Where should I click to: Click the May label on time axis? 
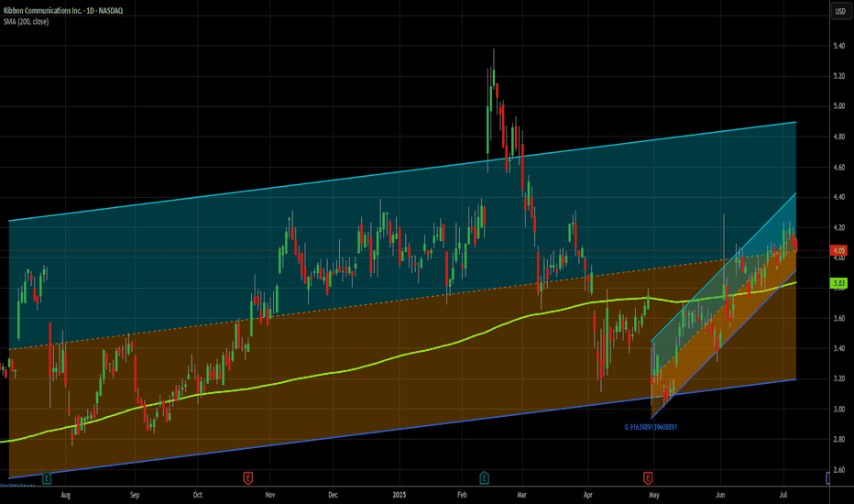point(654,495)
